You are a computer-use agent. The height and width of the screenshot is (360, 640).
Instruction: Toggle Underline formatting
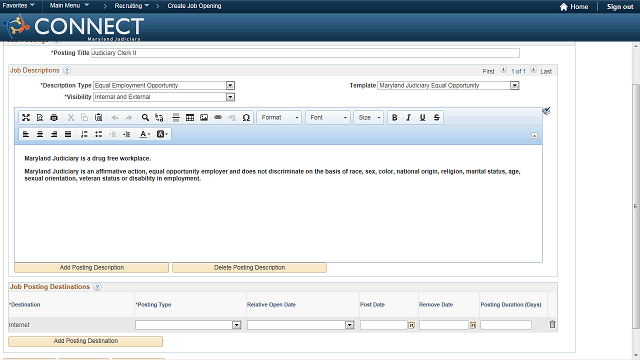pyautogui.click(x=422, y=118)
